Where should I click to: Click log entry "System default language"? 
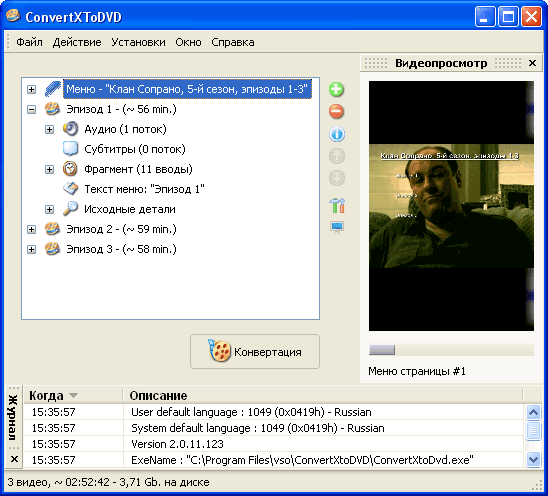click(258, 428)
